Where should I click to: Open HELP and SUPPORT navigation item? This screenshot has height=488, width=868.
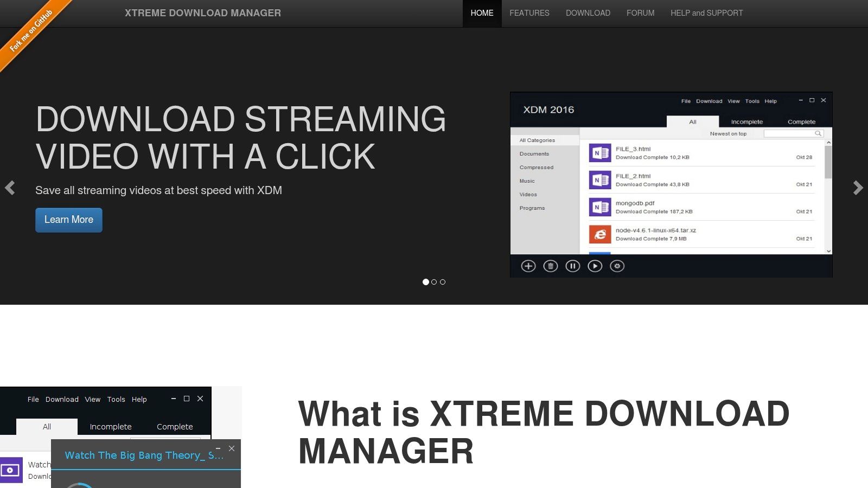tap(707, 13)
